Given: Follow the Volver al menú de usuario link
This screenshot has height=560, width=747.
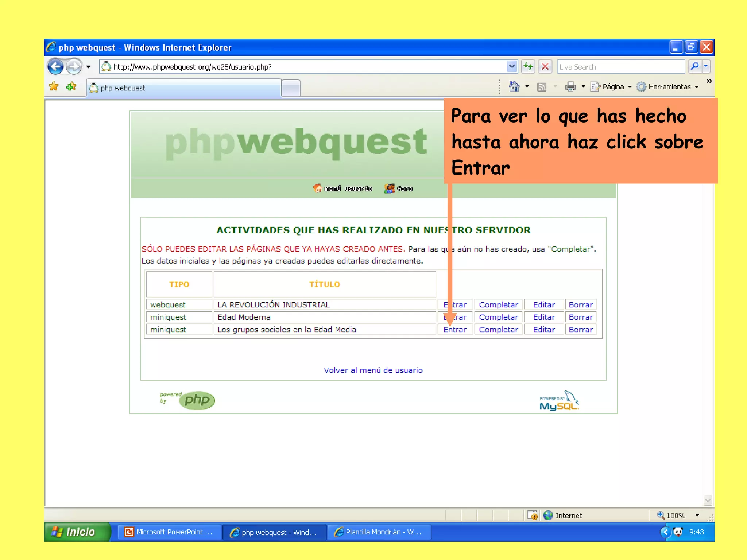Looking at the screenshot, I should 373,370.
